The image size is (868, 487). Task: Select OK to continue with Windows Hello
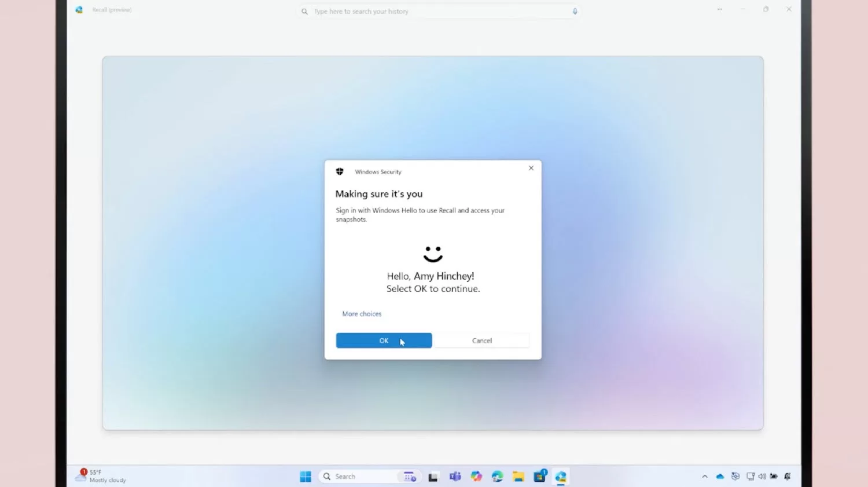(x=384, y=340)
